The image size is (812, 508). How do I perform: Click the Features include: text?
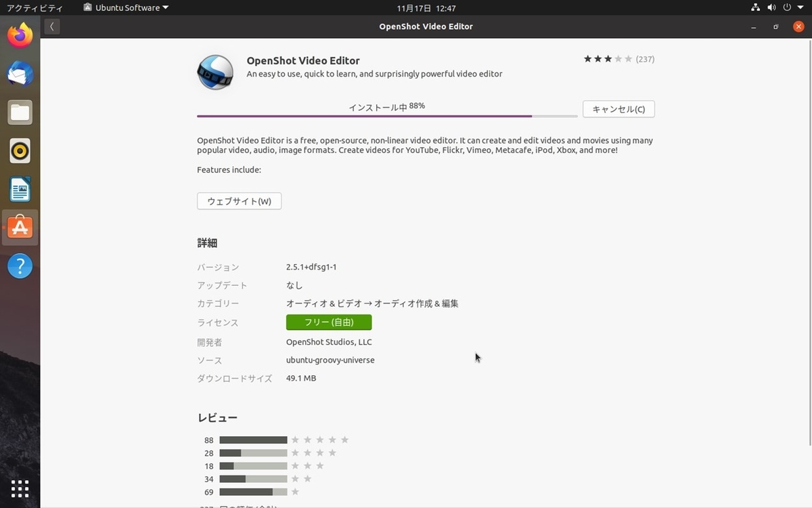click(229, 170)
